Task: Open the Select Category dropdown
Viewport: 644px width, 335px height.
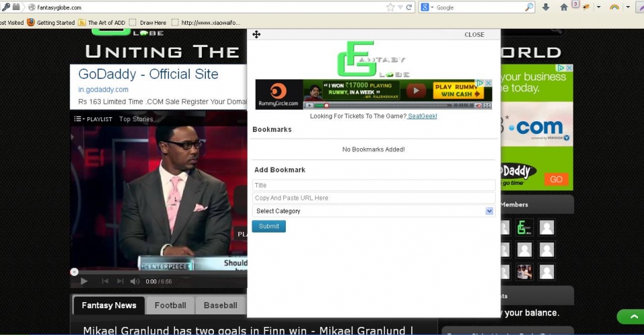Action: (x=374, y=211)
